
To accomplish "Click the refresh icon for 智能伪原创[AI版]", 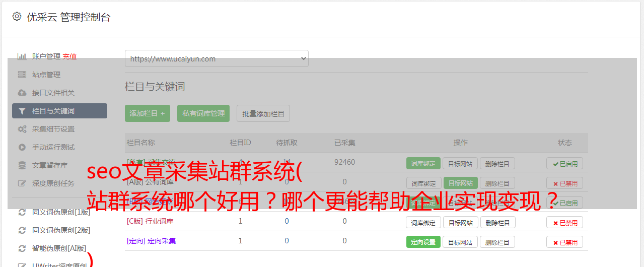I will 22,248.
